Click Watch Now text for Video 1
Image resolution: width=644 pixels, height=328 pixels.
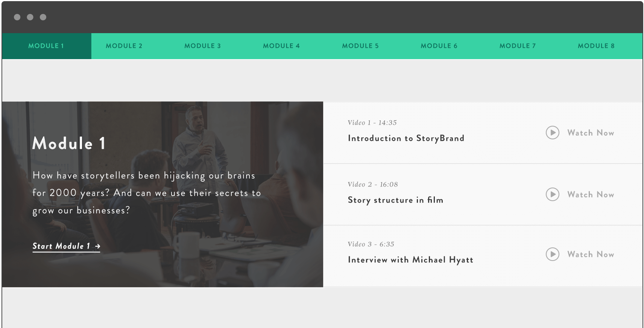point(591,133)
